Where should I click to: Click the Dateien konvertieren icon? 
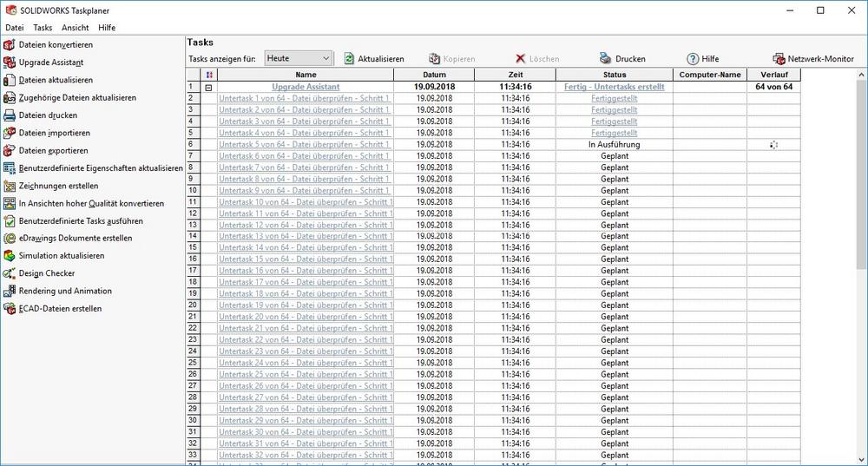10,44
